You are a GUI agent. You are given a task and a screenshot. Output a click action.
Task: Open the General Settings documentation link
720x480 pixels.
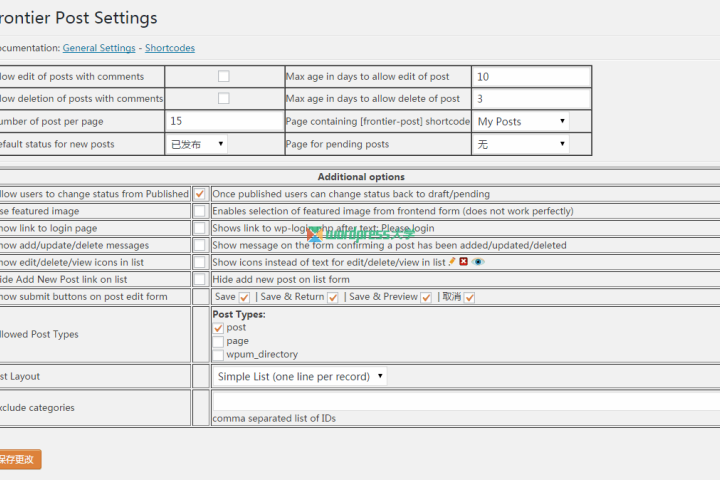[x=99, y=48]
